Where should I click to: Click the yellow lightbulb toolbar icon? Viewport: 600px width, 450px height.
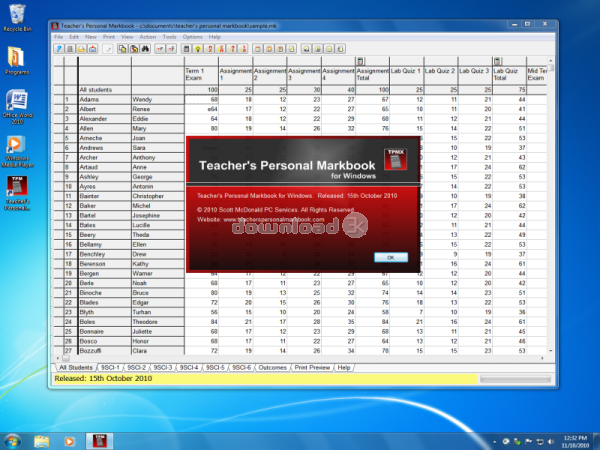(198, 49)
